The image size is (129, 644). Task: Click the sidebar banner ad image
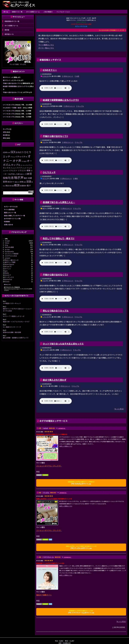click(x=18, y=52)
